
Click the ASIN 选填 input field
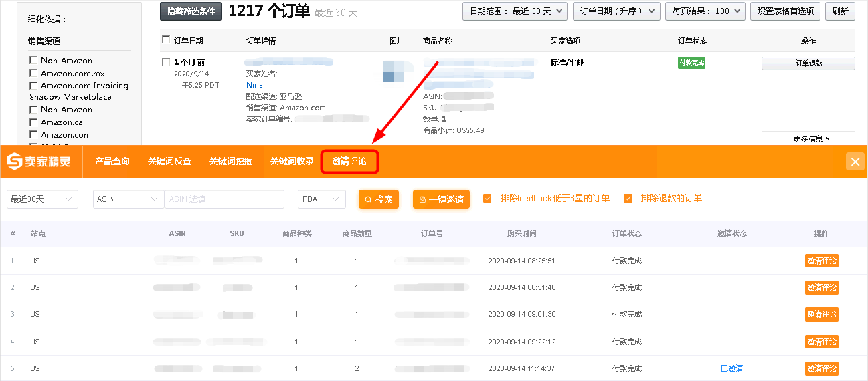pos(224,199)
